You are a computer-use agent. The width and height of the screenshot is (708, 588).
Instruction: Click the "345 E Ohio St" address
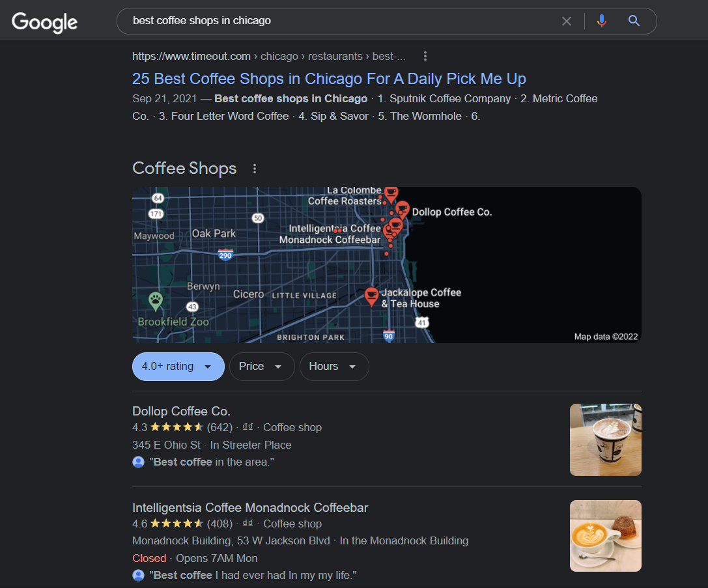[x=166, y=445]
